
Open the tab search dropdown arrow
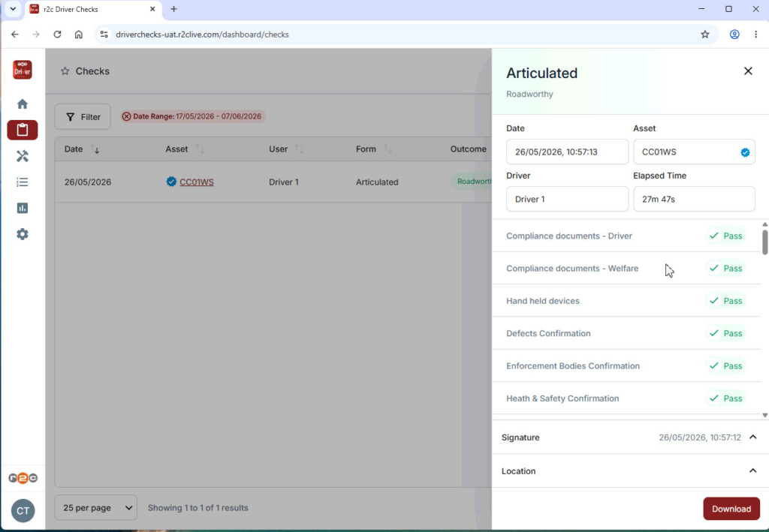[x=13, y=9]
